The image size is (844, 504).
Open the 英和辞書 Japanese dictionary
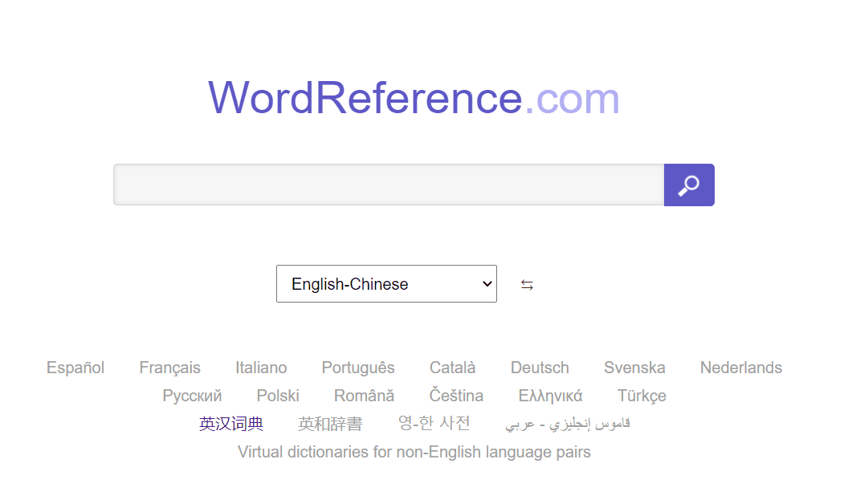[330, 423]
